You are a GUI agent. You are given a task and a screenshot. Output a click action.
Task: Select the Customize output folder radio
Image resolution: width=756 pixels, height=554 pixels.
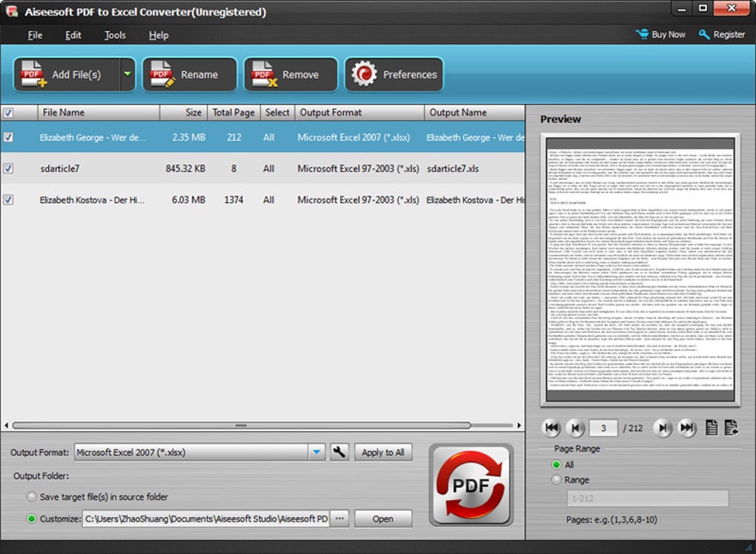coord(32,518)
